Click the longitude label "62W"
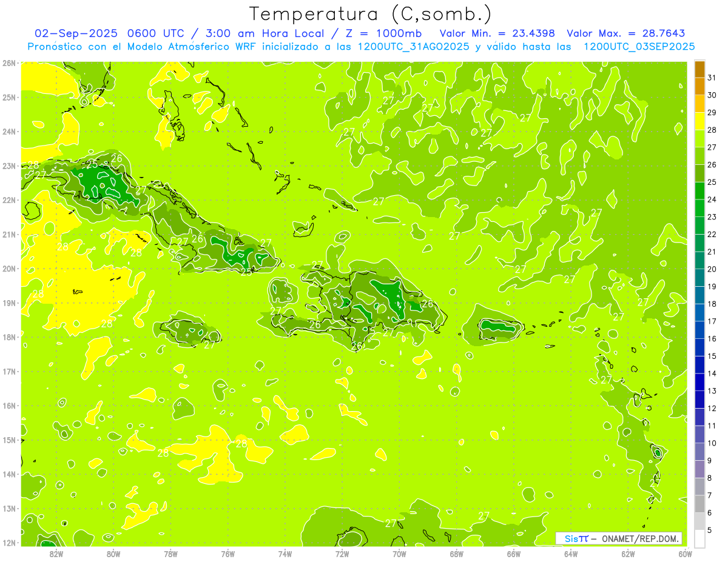This screenshot has width=728, height=562. coord(628,553)
